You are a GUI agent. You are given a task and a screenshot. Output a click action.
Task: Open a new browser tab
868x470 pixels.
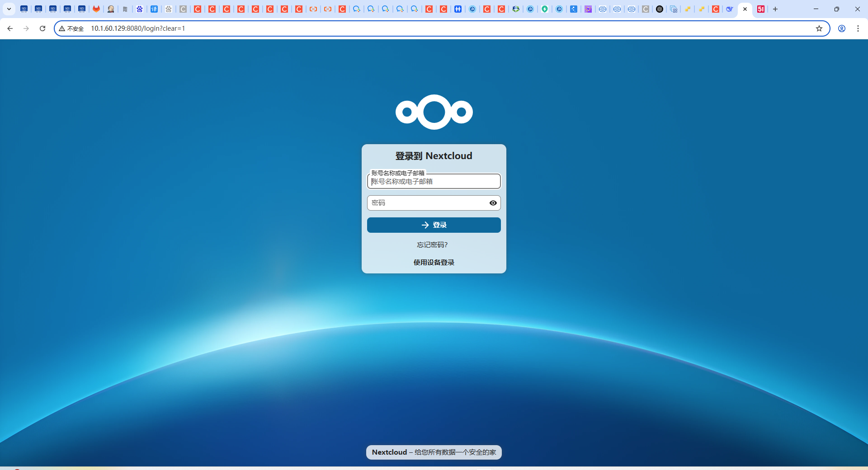[775, 9]
